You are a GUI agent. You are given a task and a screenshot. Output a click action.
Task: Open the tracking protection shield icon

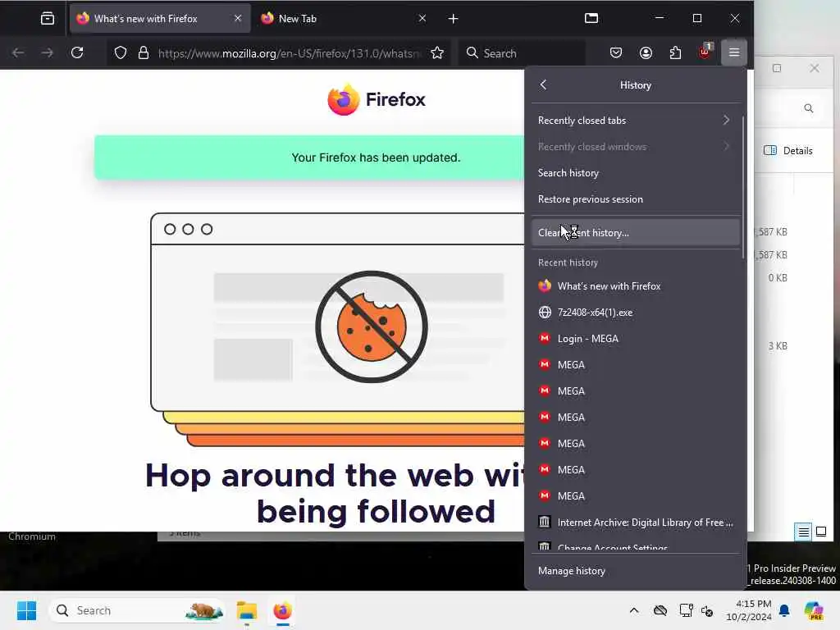pos(121,52)
